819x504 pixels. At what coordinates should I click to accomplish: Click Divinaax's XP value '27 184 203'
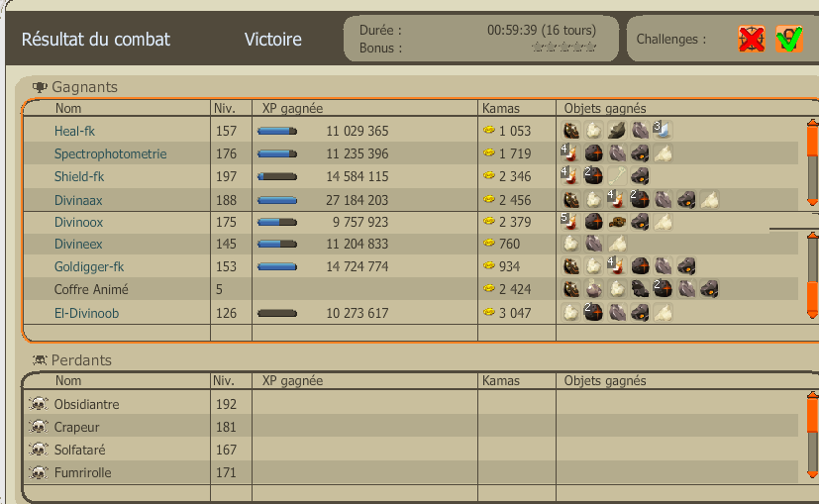click(x=358, y=200)
